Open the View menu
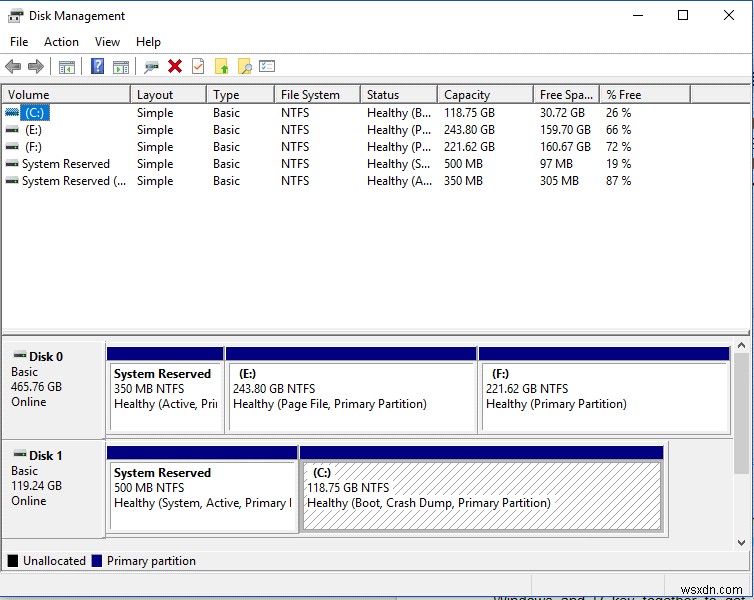Viewport: 754px width, 600px height. coord(107,42)
